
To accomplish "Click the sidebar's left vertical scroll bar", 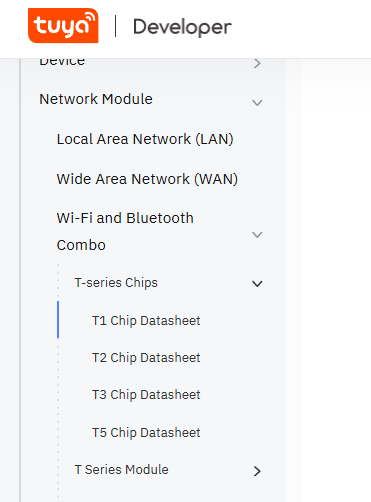I will [21, 280].
